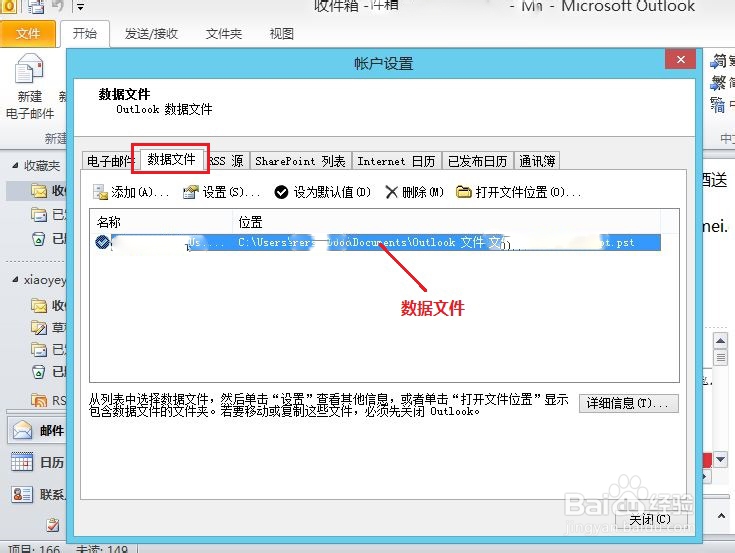This screenshot has width=735, height=553.
Task: Click the 繁 traditional Chinese conversion icon
Action: (x=721, y=83)
